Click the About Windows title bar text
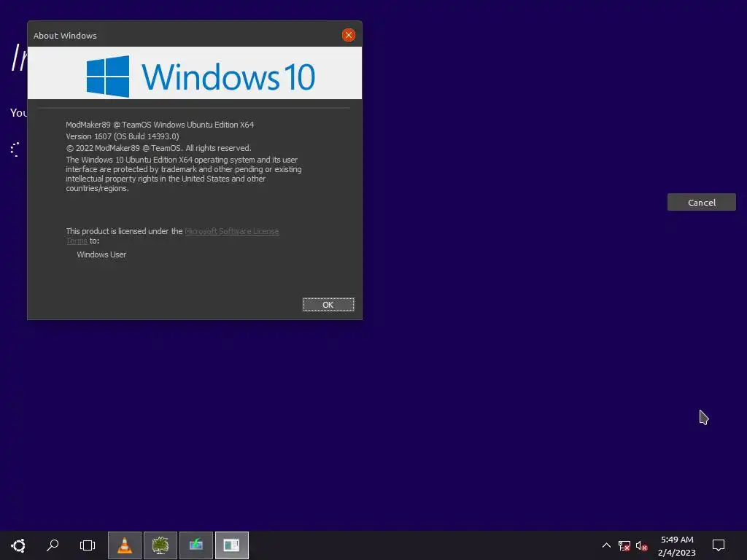Viewport: 747px width, 560px height. (x=65, y=36)
